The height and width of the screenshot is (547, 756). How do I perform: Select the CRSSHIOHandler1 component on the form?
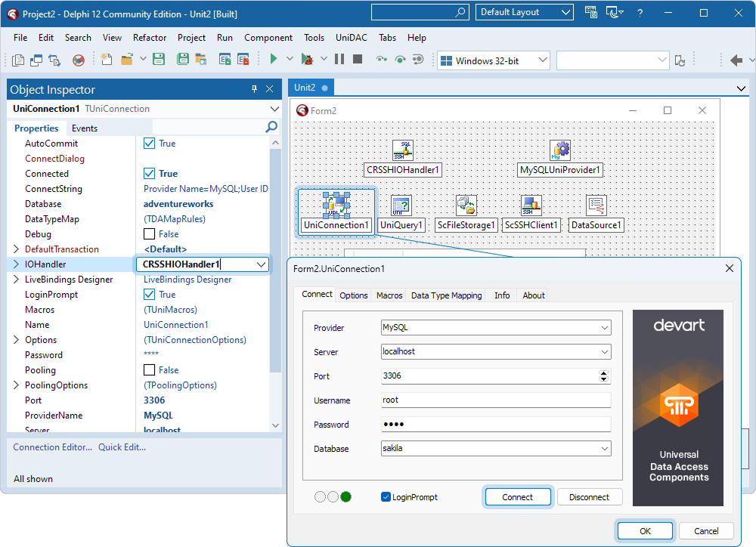402,150
